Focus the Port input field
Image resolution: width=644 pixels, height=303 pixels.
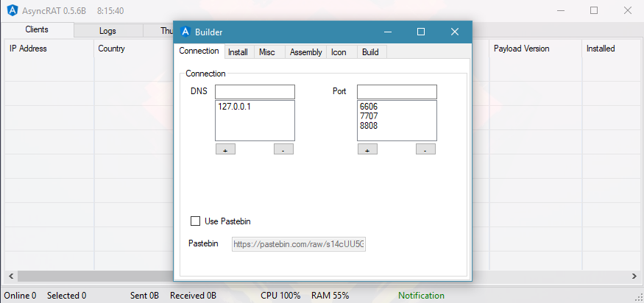tap(397, 91)
